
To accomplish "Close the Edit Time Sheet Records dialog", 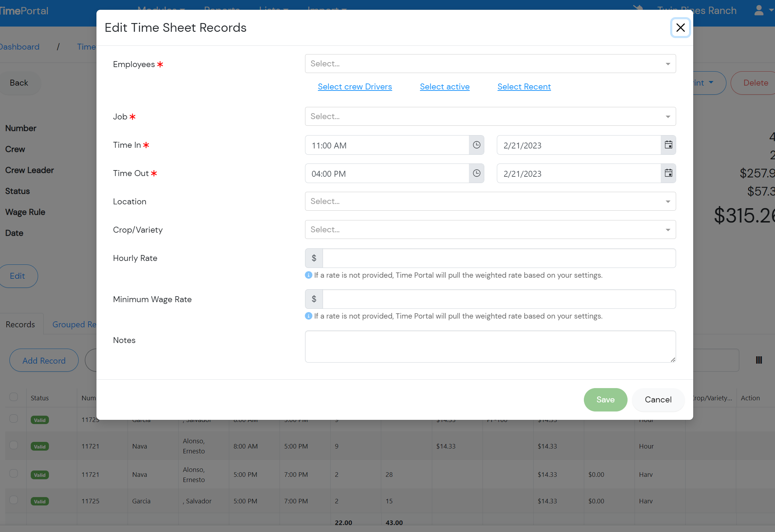I will pyautogui.click(x=680, y=28).
